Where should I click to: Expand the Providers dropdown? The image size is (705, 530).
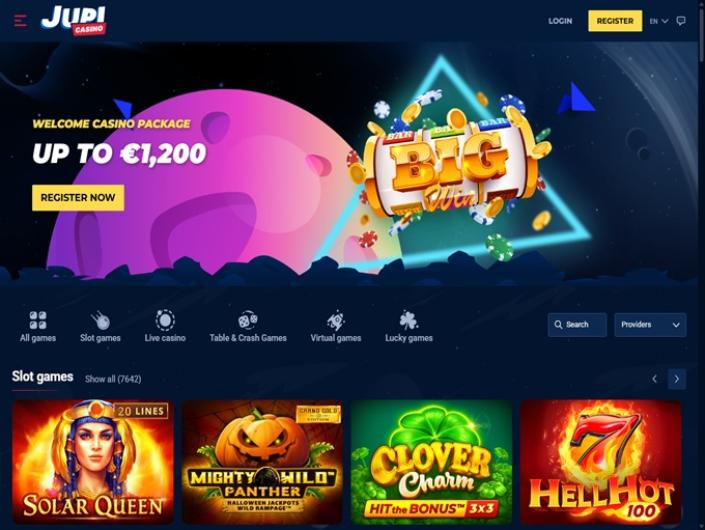[x=650, y=325]
